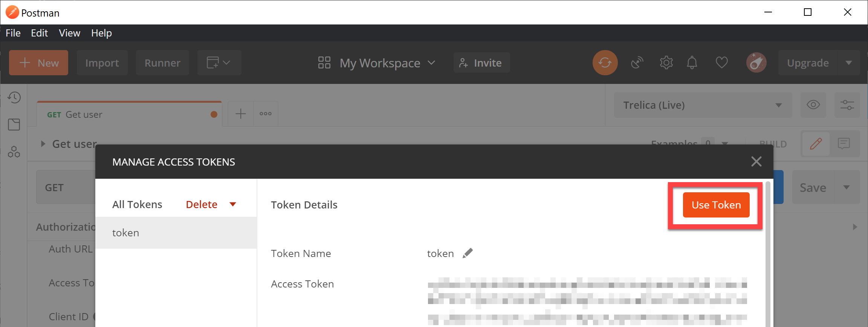Click the New button
868x327 pixels.
(x=39, y=62)
